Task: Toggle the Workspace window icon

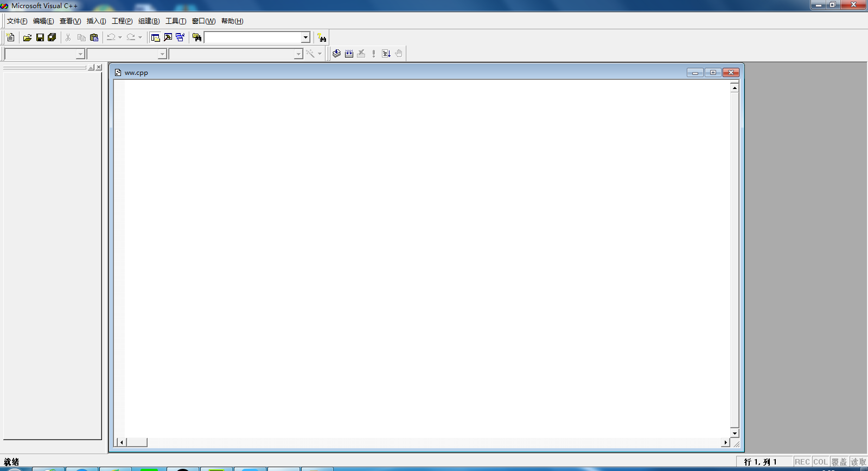Action: click(x=156, y=37)
